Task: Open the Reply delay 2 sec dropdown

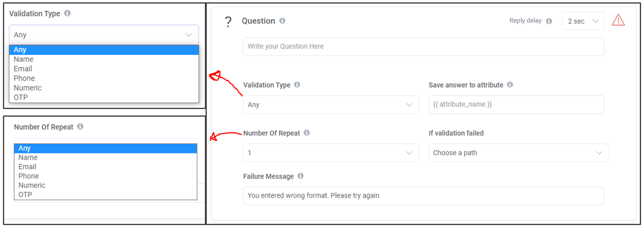Action: tap(583, 21)
